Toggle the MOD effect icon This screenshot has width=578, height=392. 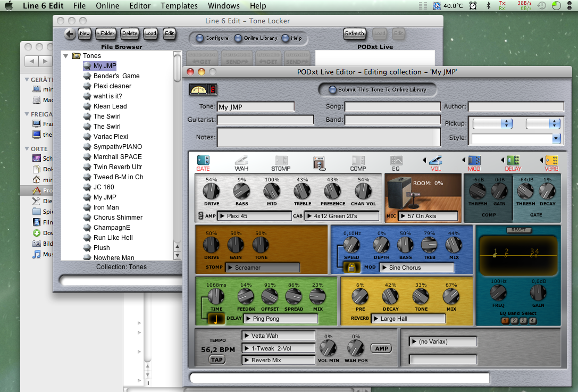[474, 161]
